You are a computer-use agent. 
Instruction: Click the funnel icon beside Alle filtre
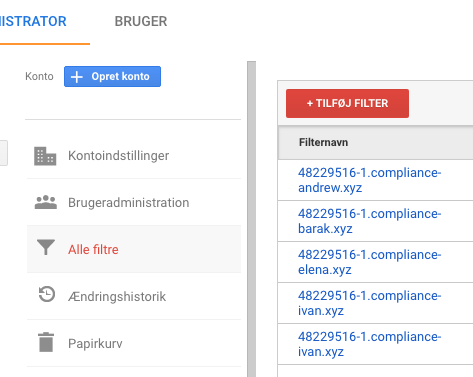46,247
